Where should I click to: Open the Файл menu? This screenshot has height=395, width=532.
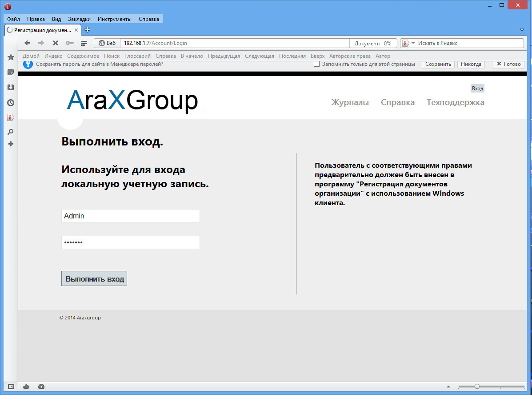coord(14,19)
